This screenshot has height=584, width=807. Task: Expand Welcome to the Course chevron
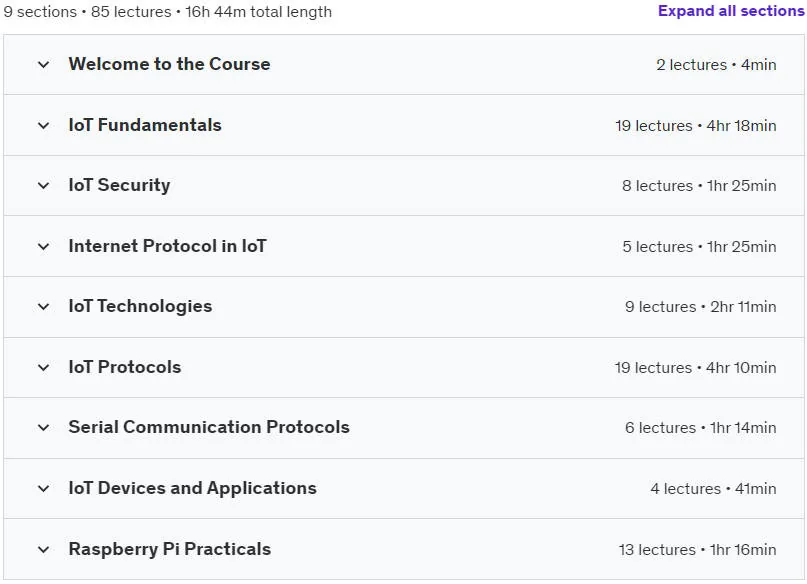click(44, 65)
